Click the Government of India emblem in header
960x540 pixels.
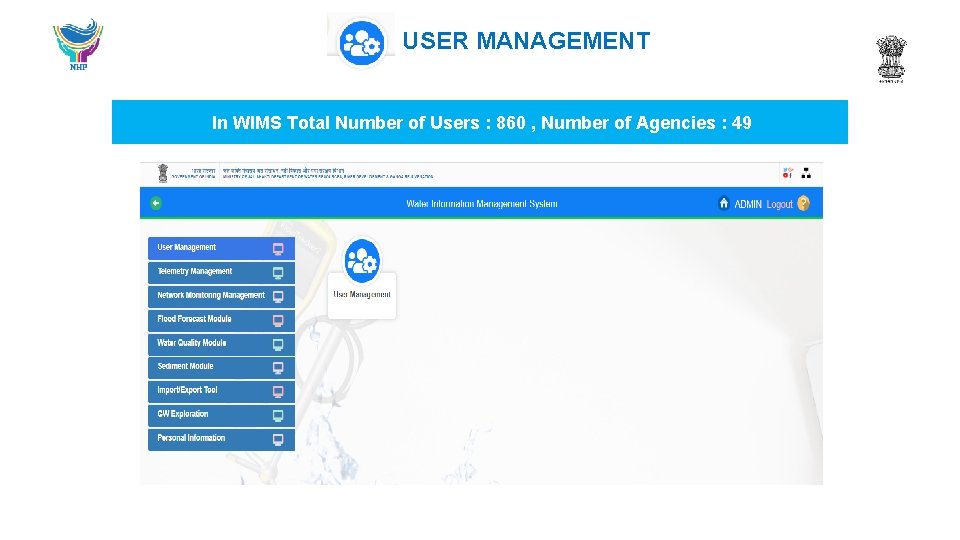[163, 173]
